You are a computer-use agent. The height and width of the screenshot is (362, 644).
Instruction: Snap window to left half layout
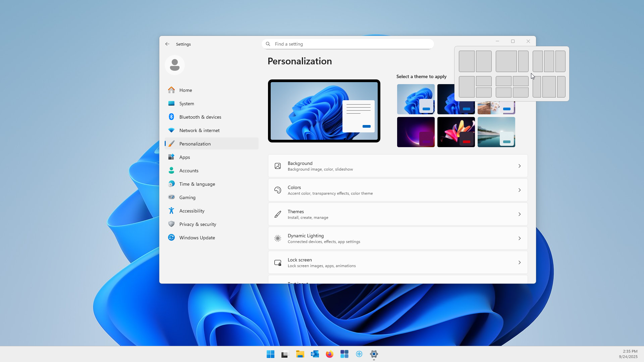467,61
